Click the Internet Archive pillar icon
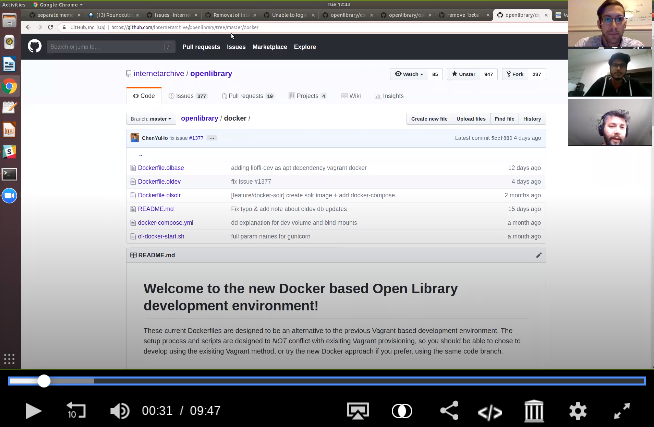The width and height of the screenshot is (654, 427). 534,411
